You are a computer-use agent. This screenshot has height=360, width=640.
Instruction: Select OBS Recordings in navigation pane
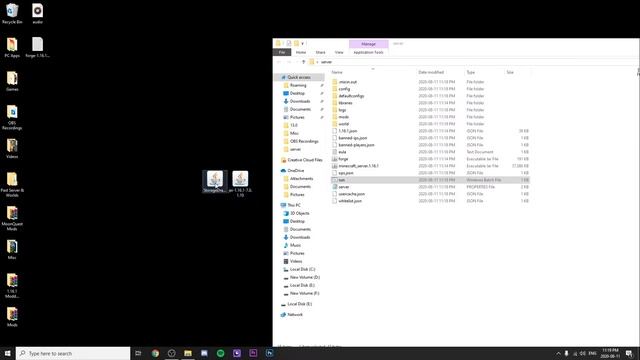[x=304, y=141]
